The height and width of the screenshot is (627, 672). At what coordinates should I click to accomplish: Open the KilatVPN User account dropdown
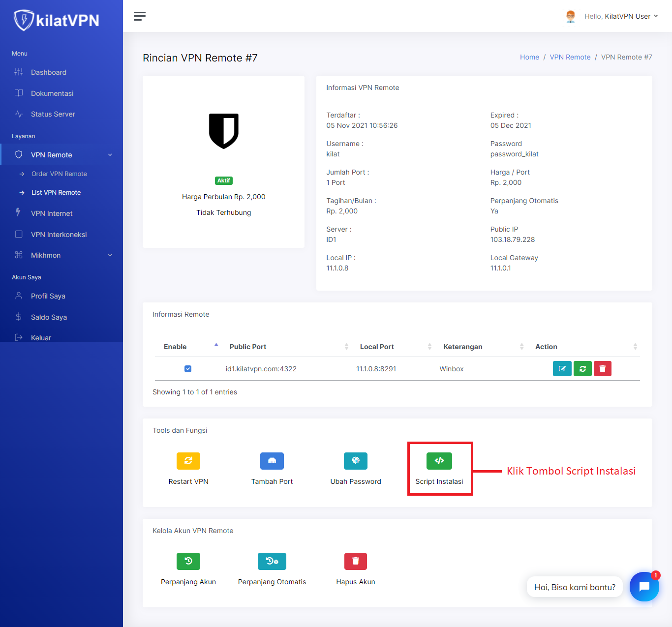pyautogui.click(x=621, y=16)
